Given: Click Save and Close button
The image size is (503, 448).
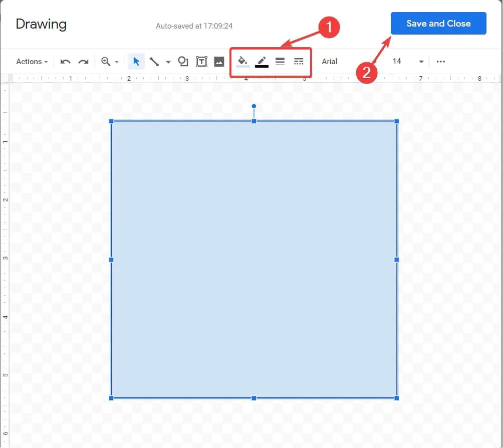Looking at the screenshot, I should coord(438,24).
